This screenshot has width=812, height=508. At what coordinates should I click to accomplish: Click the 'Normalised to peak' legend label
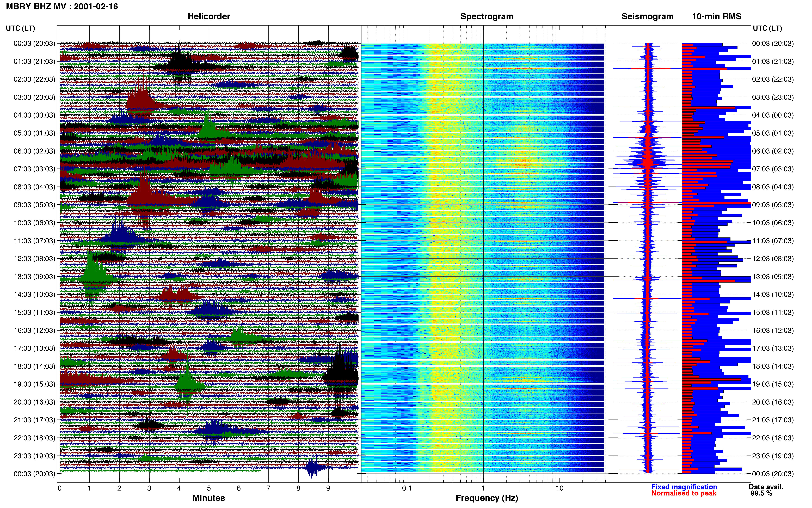pos(684,493)
